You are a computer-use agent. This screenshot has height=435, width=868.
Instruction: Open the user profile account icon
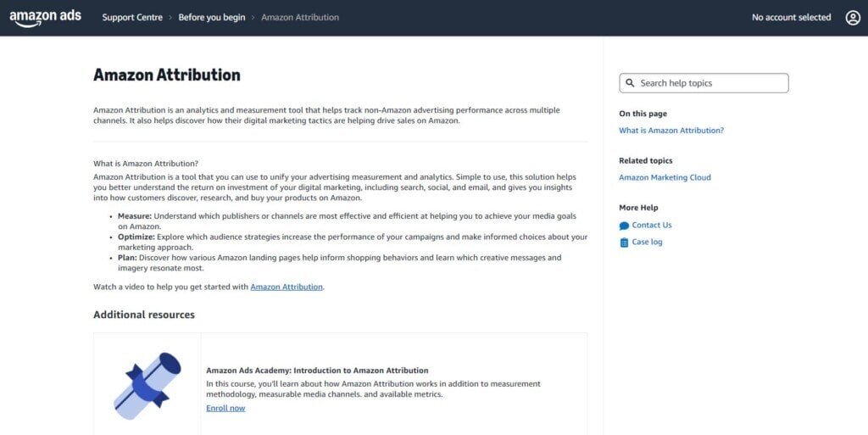[x=853, y=17]
